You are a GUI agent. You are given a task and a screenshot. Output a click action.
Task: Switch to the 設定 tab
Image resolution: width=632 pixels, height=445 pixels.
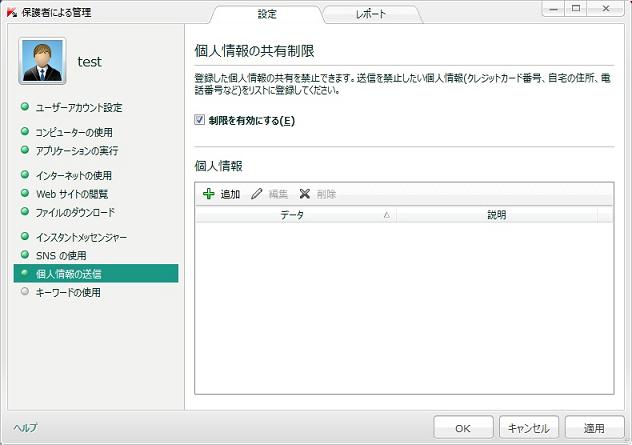click(267, 15)
